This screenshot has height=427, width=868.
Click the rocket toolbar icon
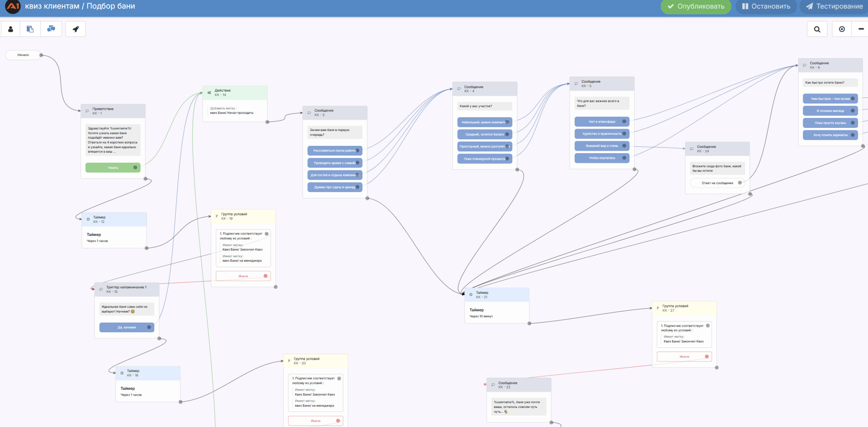tap(75, 29)
